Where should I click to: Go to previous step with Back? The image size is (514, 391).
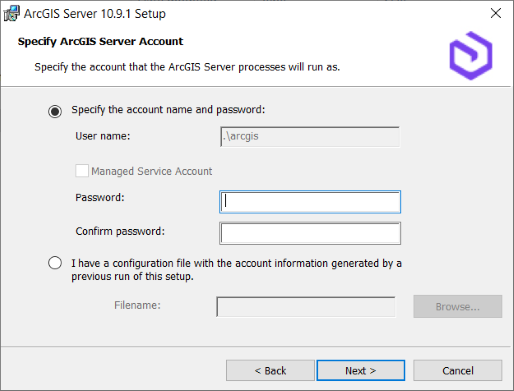270,370
